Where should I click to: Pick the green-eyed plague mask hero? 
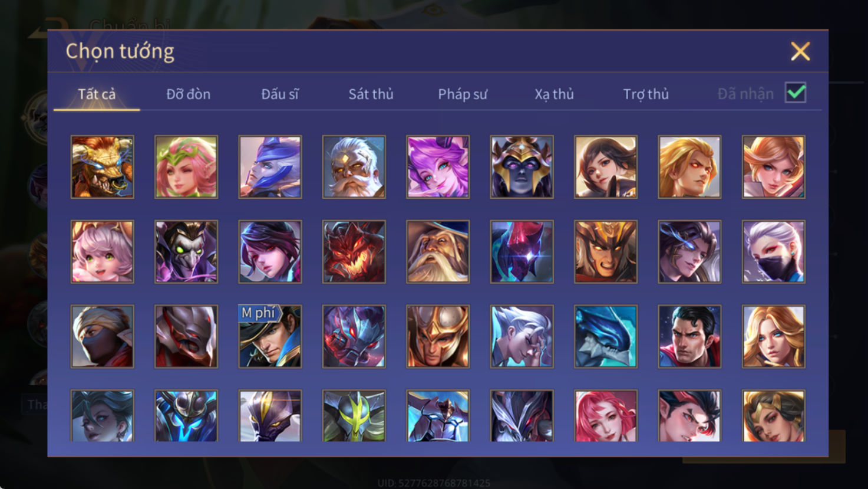point(186,252)
